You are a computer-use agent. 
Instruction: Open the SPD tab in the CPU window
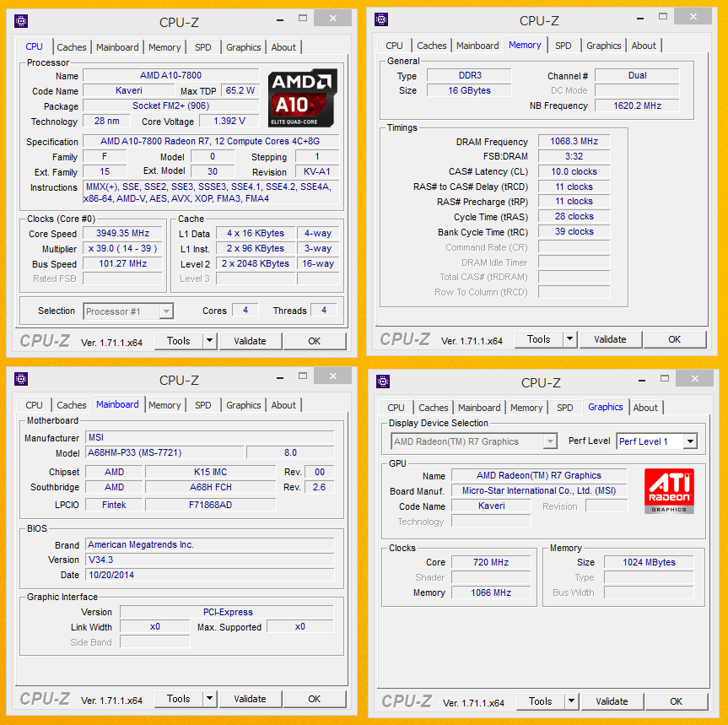[x=203, y=47]
